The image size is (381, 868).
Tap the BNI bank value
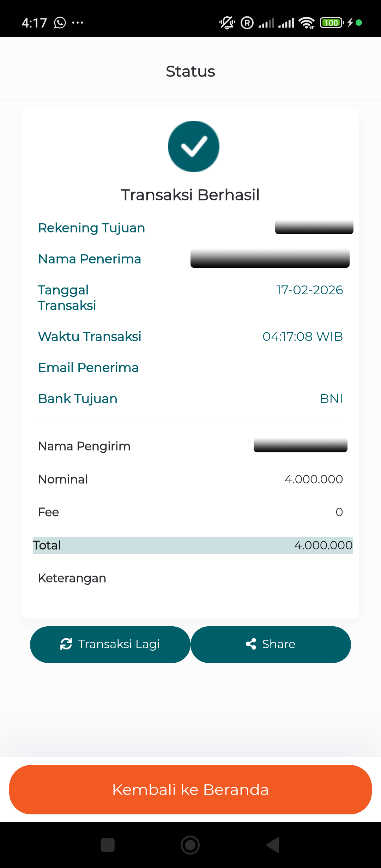coord(331,399)
